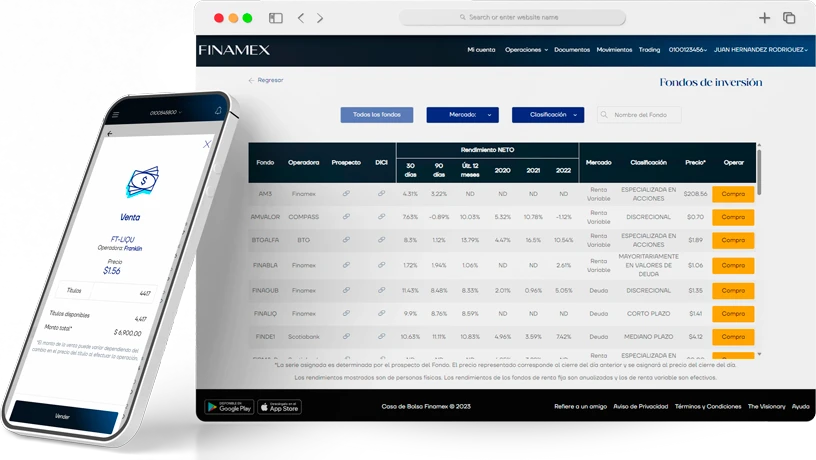The image size is (816, 460).
Task: Open the FINDE1 fund DICI link icon
Action: 381,337
